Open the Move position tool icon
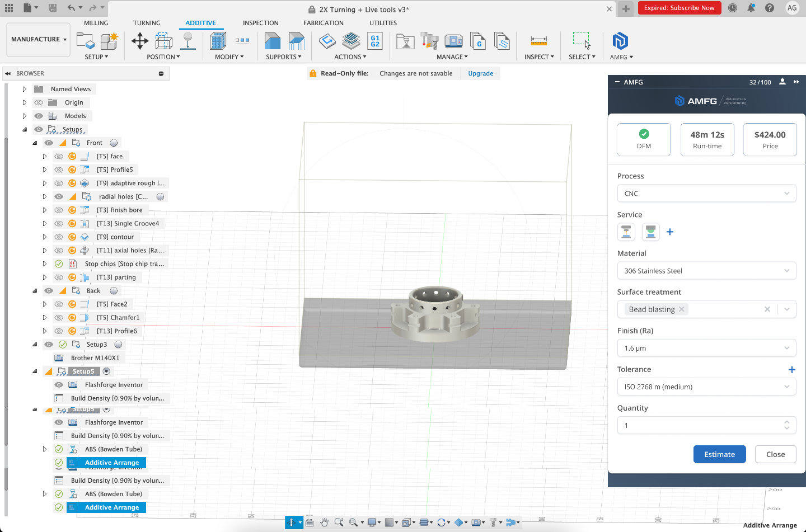The width and height of the screenshot is (806, 532). pyautogui.click(x=139, y=41)
